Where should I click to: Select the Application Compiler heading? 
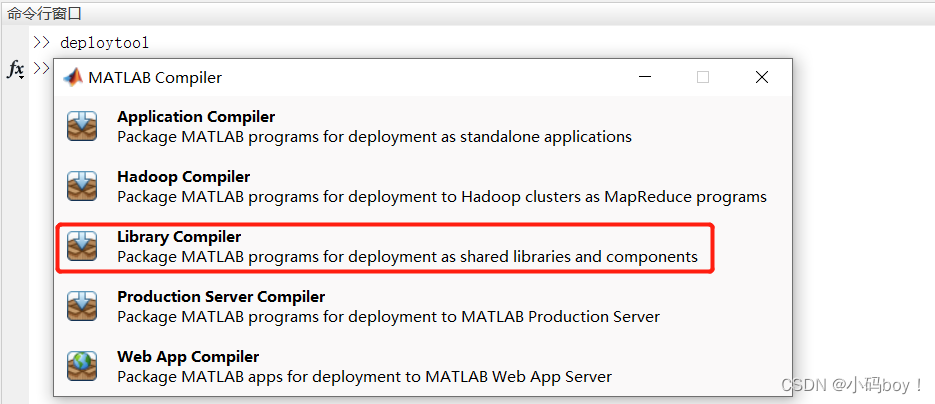(196, 117)
